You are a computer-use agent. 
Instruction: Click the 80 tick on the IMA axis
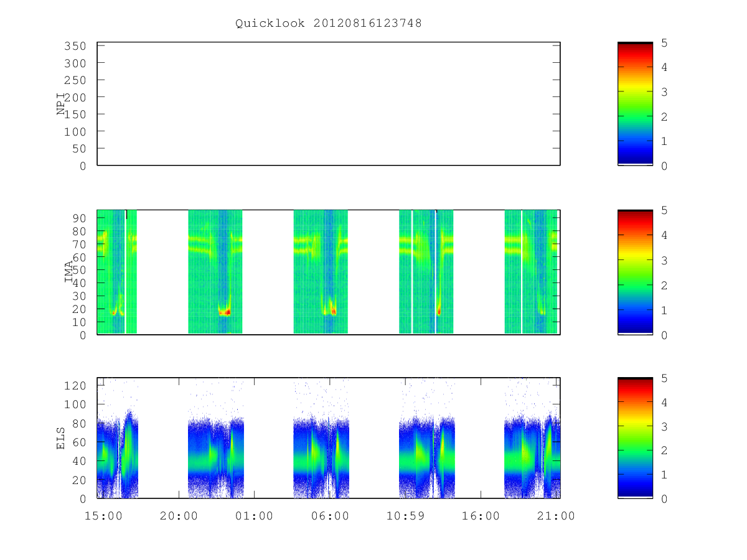(78, 231)
